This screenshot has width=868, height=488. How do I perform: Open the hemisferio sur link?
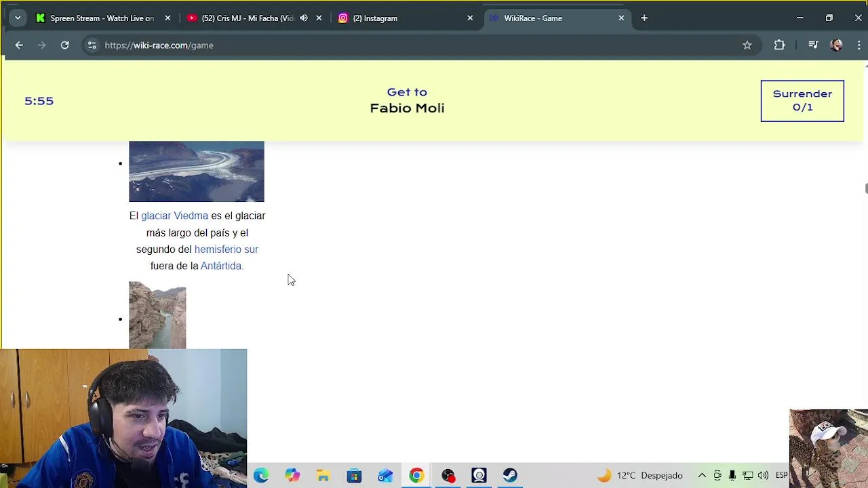226,249
